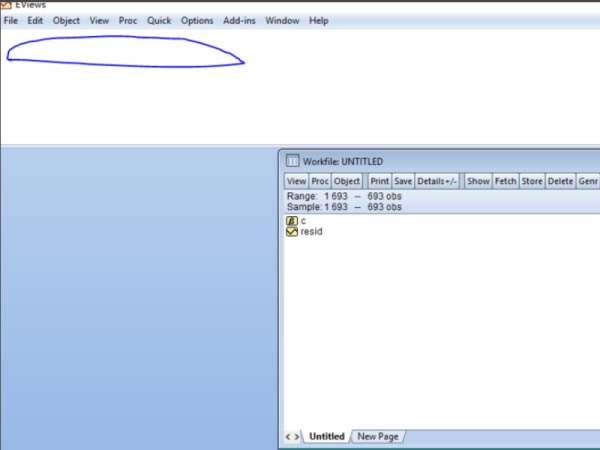Screen dimensions: 600x450
Task: Open the Quick menu
Action: 159,21
